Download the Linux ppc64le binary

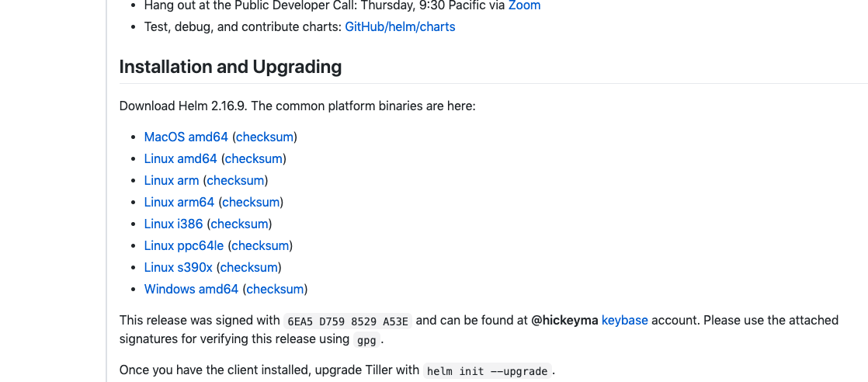pos(184,245)
